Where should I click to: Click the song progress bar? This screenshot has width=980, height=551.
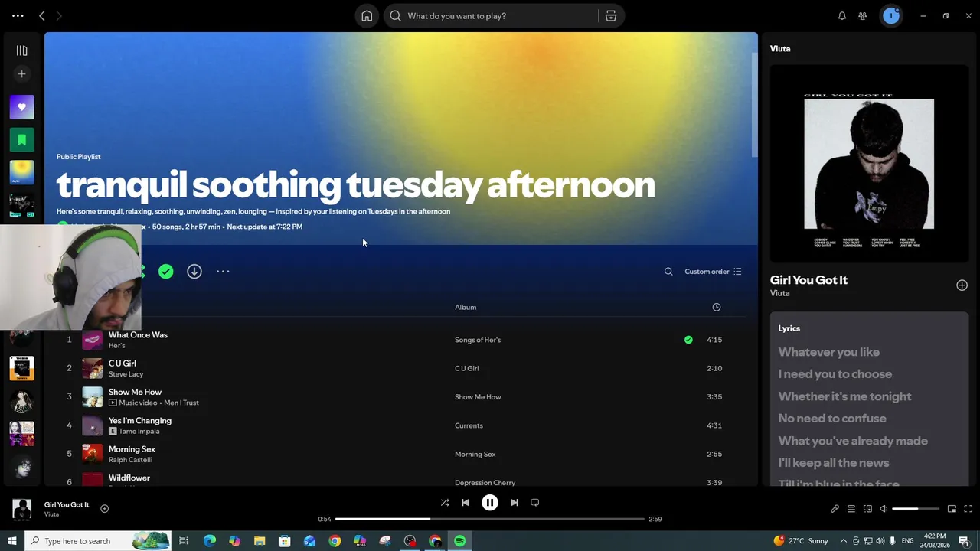(x=490, y=519)
